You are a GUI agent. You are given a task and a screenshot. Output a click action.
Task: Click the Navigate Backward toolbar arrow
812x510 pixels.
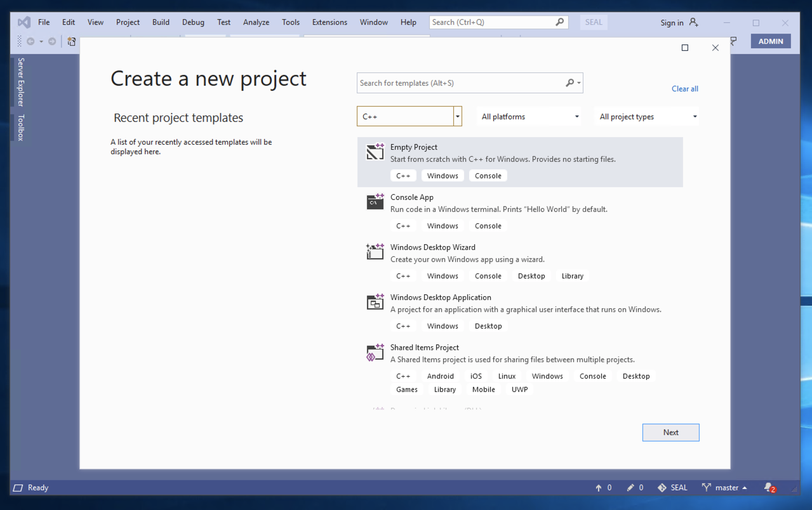[30, 41]
